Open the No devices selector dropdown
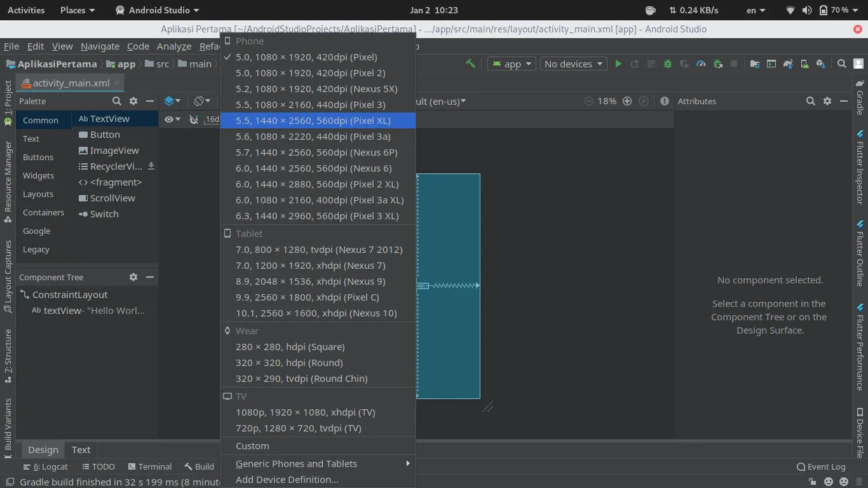868x488 pixels. [574, 64]
